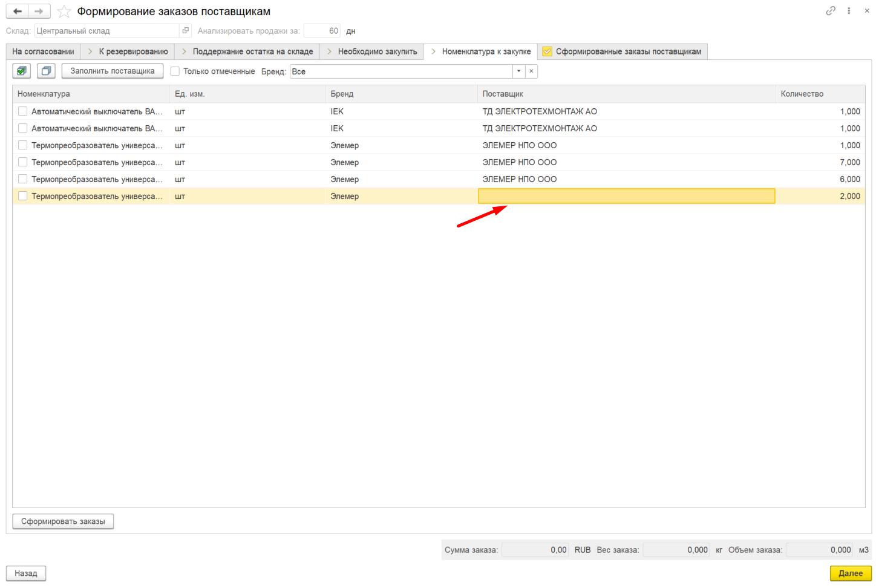
Task: Sort by the Бренд column header
Action: pos(402,94)
